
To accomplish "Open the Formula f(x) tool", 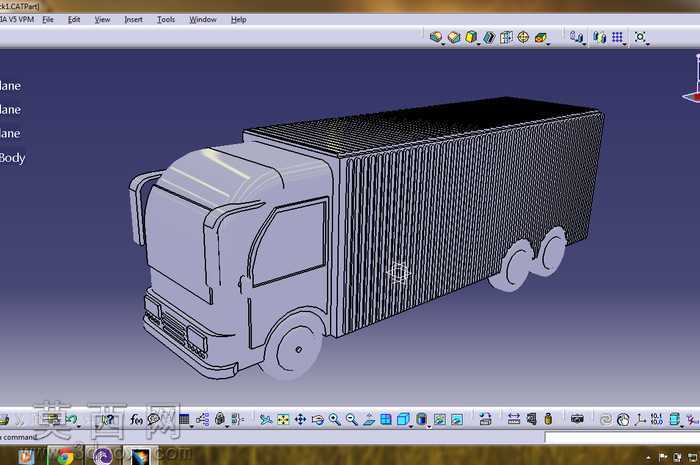I will coord(136,419).
